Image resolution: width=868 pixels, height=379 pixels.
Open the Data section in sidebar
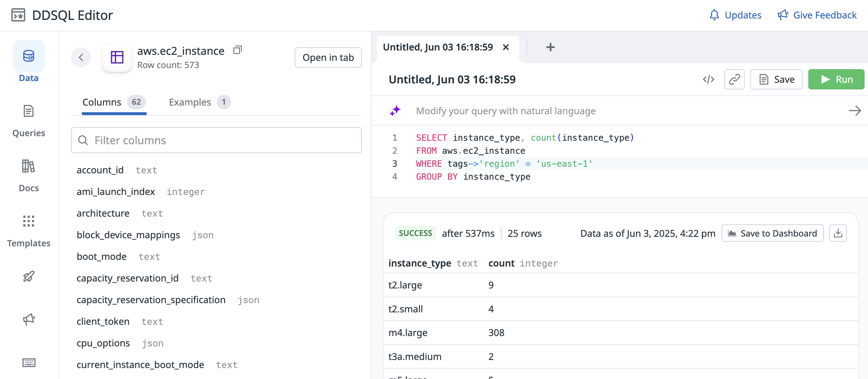(x=29, y=62)
